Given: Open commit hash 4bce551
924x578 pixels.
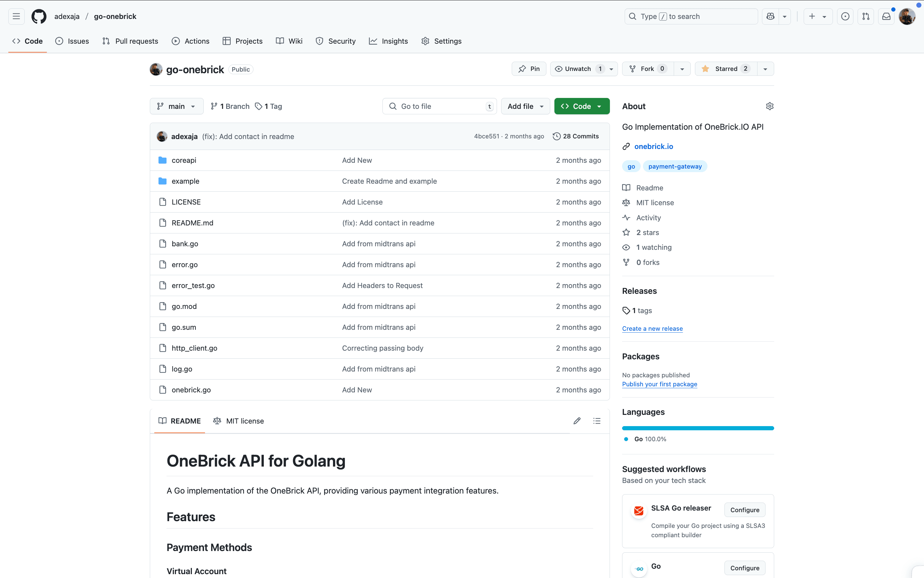Looking at the screenshot, I should click(x=486, y=136).
